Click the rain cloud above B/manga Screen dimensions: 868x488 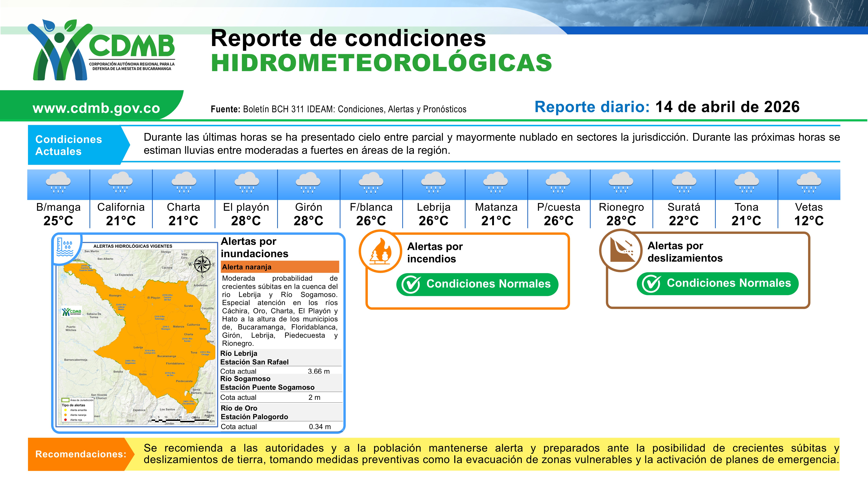coord(58,182)
